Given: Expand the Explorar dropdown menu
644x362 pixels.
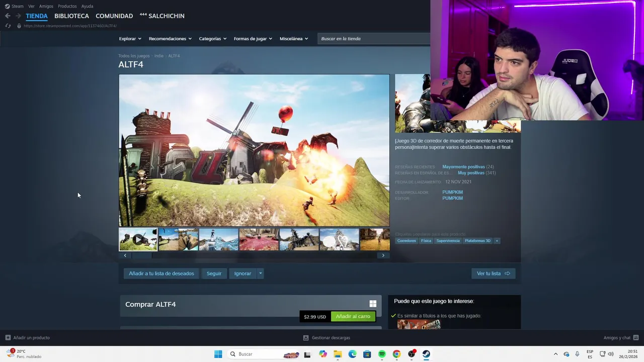Looking at the screenshot, I should pos(130,39).
